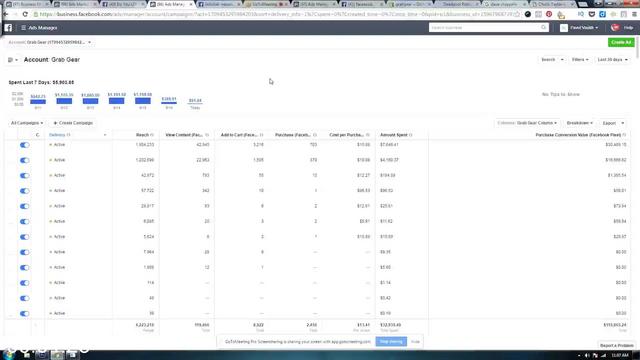Open the Breakdown dropdown
Image resolution: width=640 pixels, height=360 pixels.
tap(580, 123)
